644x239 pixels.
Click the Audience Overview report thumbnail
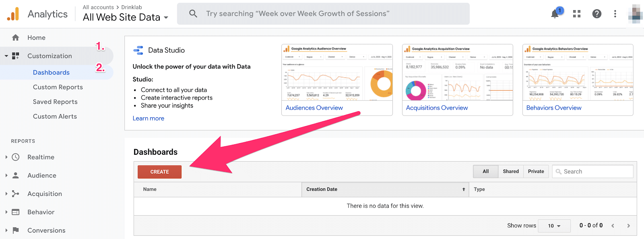pos(337,73)
